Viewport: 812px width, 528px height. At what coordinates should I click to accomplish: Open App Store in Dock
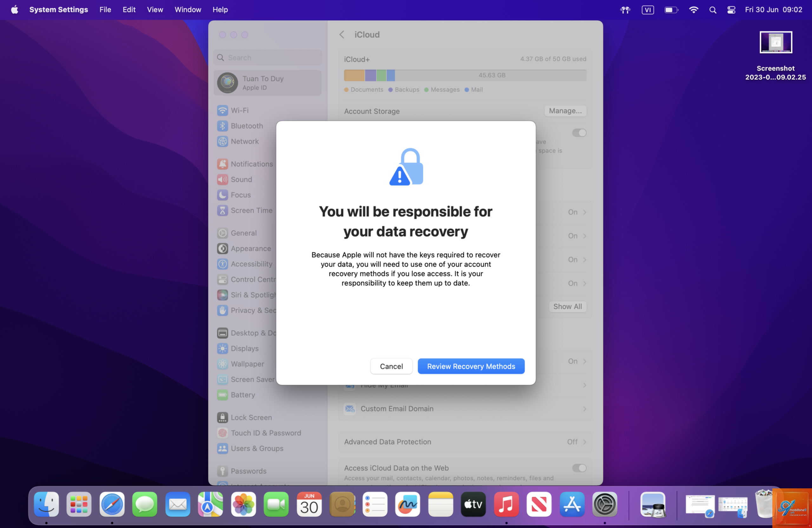pyautogui.click(x=572, y=504)
